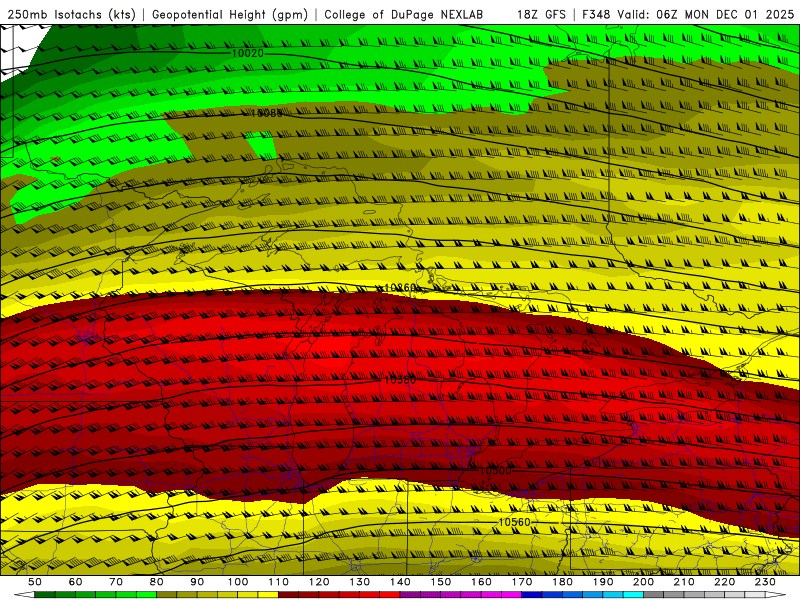
Task: Click the 100 value on the color scale
Action: tap(238, 582)
